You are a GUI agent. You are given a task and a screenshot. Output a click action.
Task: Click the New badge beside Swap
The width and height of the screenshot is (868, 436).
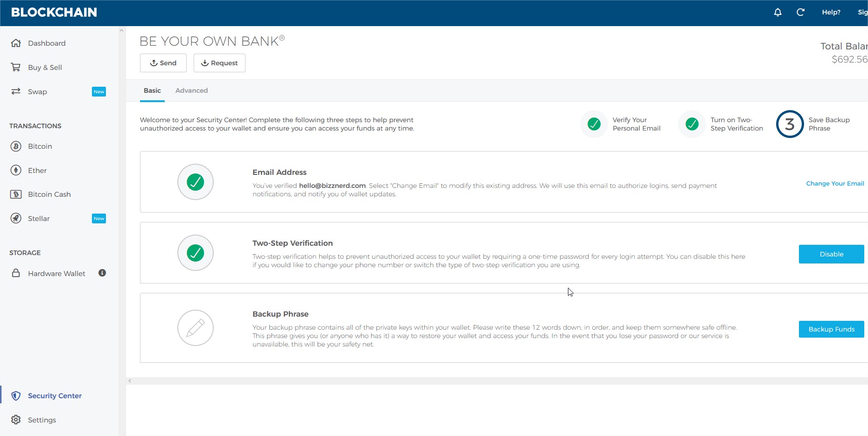99,92
